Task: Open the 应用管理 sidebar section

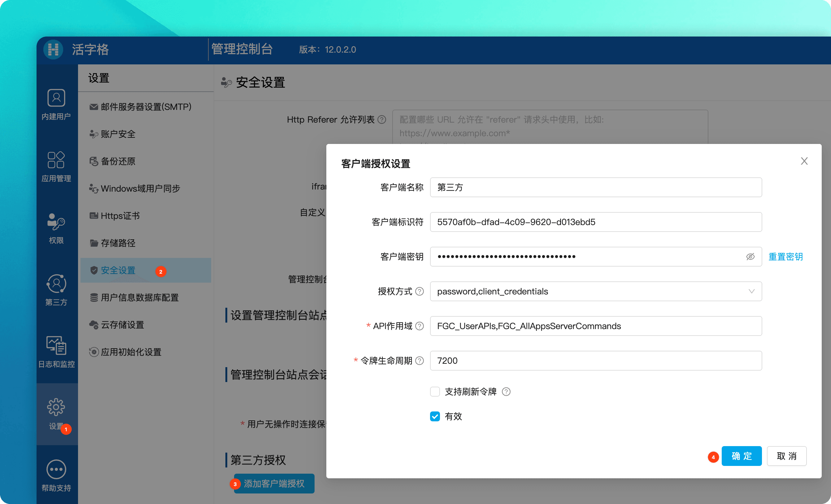Action: click(x=56, y=167)
